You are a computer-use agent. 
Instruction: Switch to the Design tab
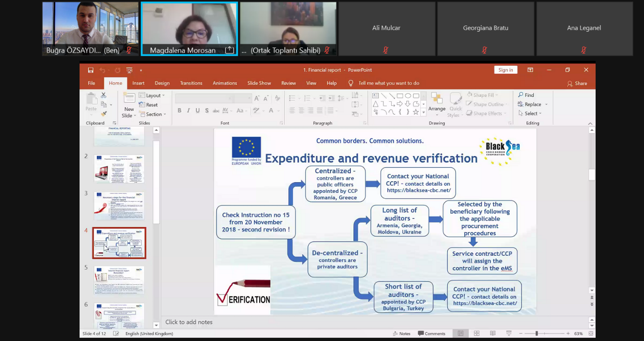162,83
